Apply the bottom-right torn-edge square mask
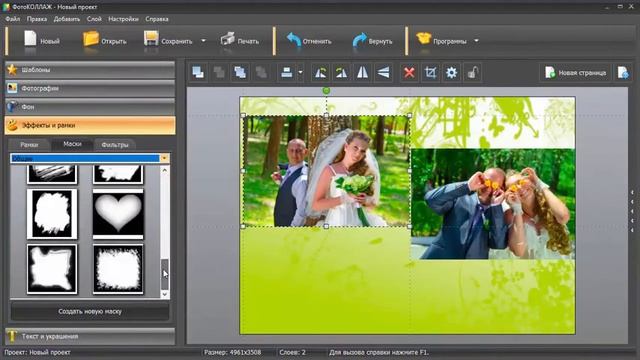 click(118, 269)
